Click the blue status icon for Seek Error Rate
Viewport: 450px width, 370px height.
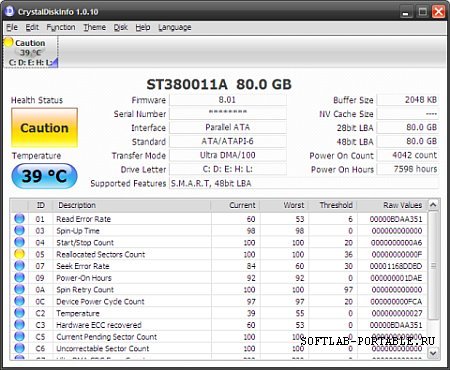(20, 266)
